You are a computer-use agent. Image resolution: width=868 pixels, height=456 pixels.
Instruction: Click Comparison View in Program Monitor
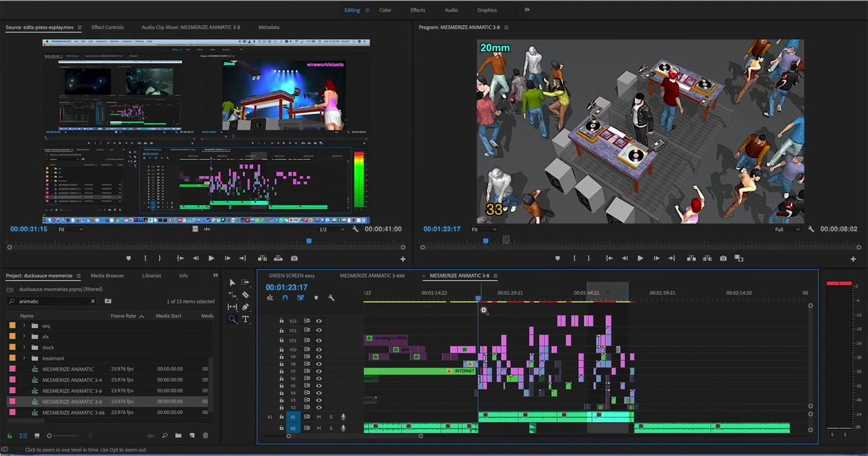739,258
